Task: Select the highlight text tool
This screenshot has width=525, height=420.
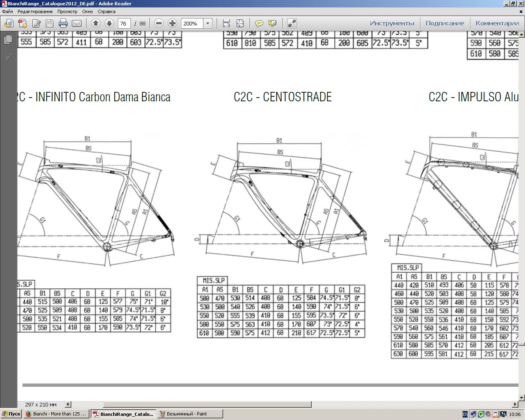Action: click(272, 23)
